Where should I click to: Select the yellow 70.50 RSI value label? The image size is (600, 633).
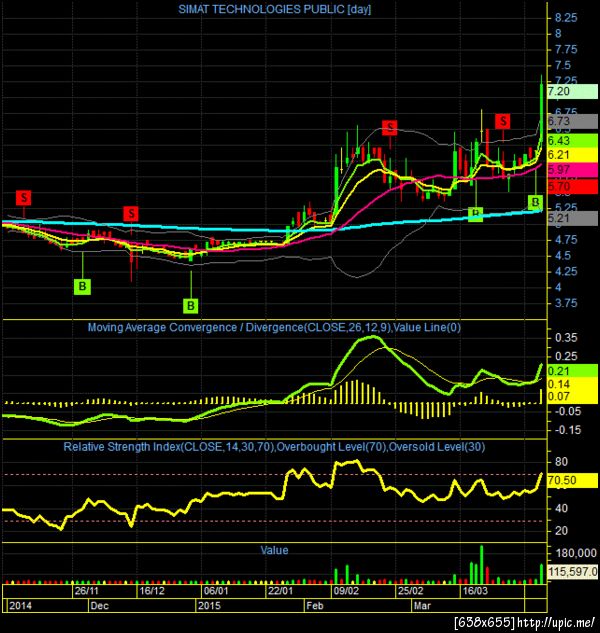(572, 480)
